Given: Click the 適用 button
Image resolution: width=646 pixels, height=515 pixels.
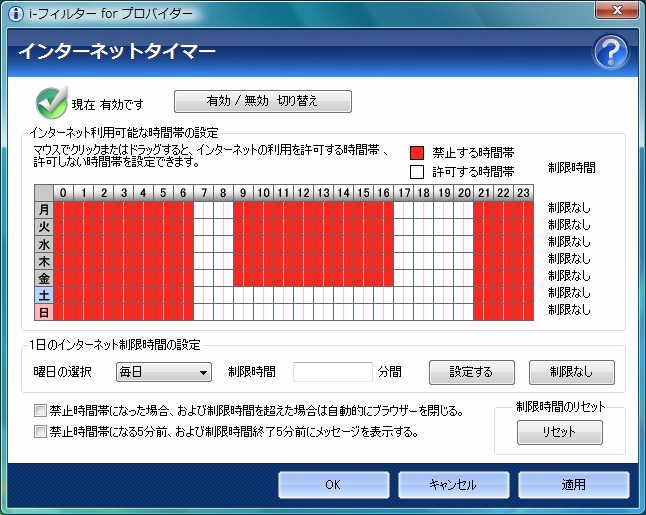Looking at the screenshot, I should [x=573, y=485].
